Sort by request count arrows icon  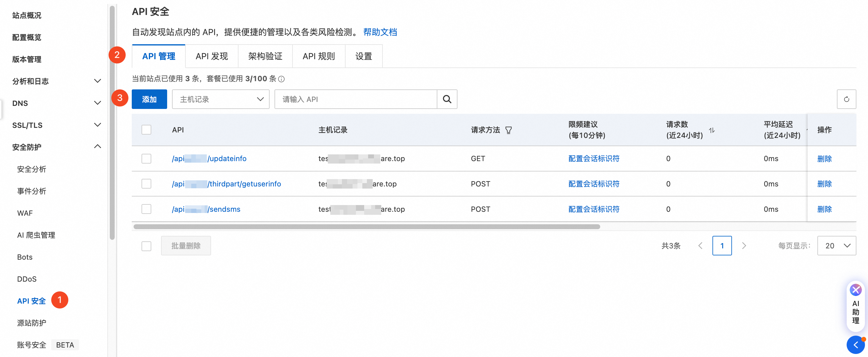click(712, 130)
